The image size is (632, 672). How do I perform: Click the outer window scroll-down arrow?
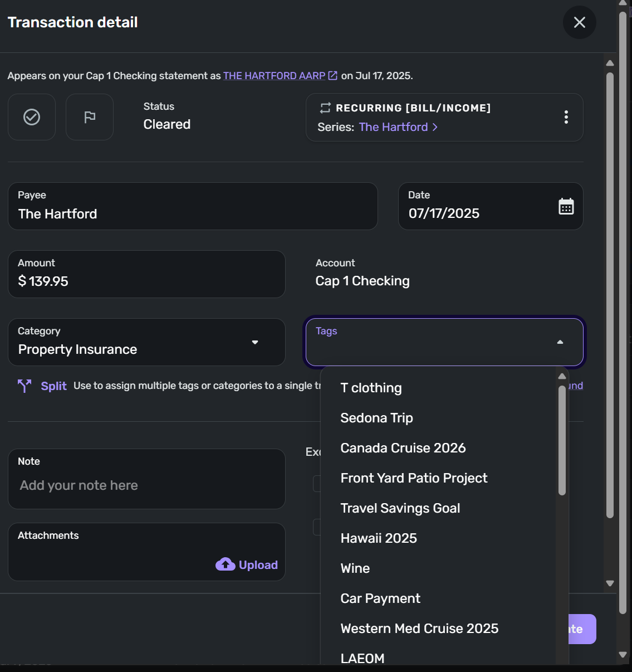click(x=623, y=655)
